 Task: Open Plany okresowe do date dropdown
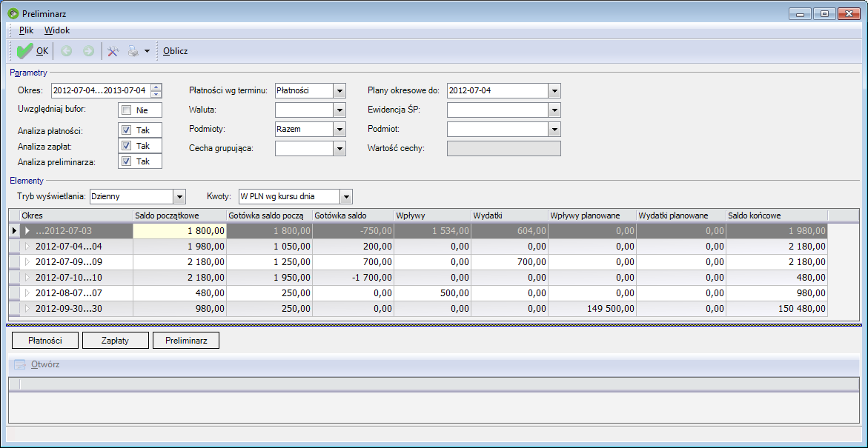pyautogui.click(x=554, y=90)
